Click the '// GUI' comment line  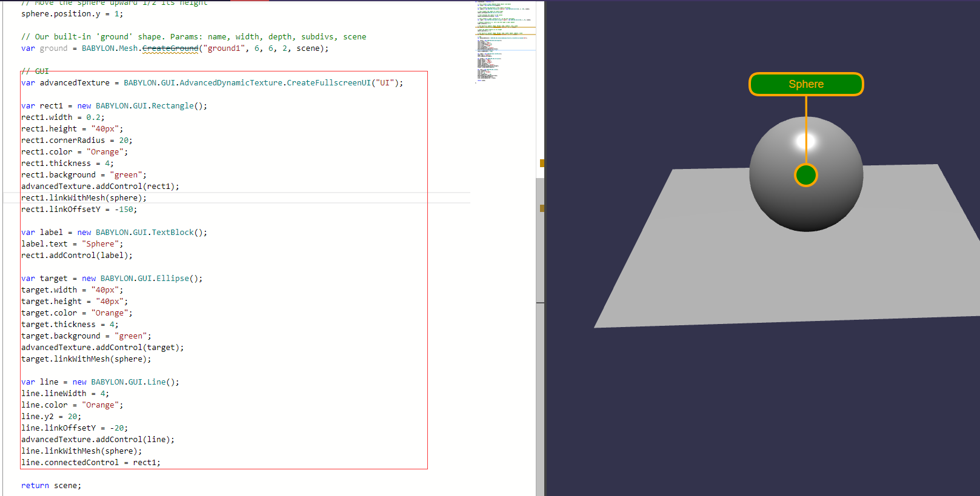pyautogui.click(x=35, y=71)
